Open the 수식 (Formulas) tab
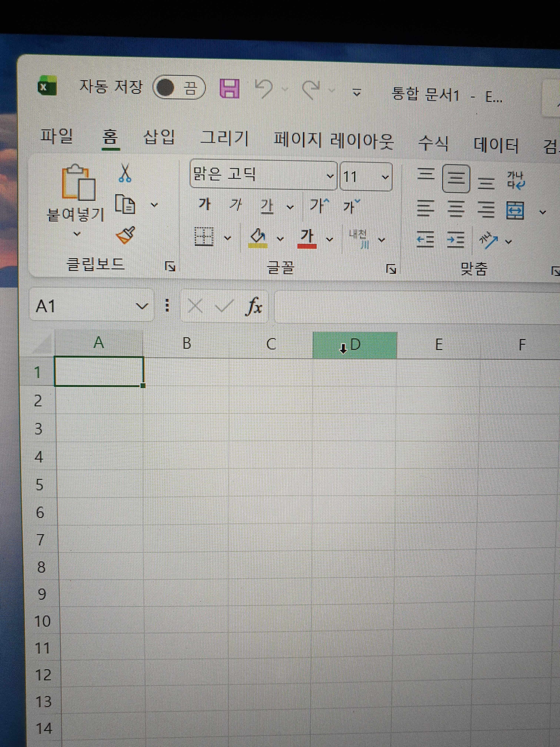 tap(433, 143)
